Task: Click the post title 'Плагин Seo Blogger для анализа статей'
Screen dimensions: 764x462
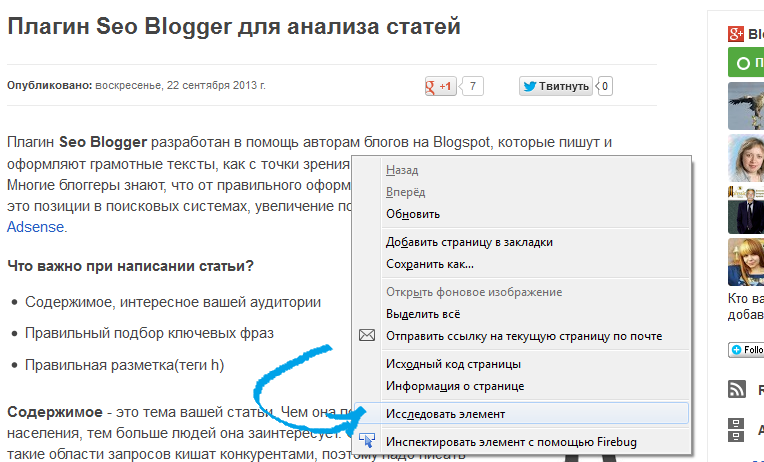Action: pos(234,26)
